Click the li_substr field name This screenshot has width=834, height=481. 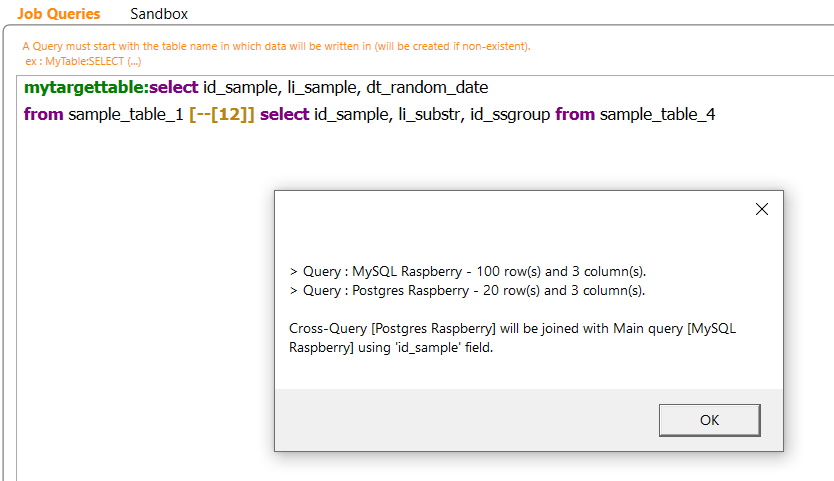[x=430, y=114]
